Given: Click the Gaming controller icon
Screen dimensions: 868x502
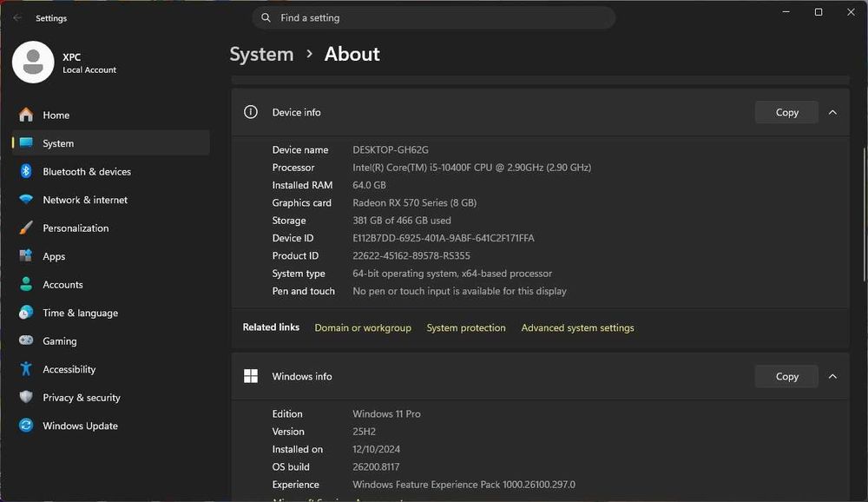Looking at the screenshot, I should coord(26,340).
